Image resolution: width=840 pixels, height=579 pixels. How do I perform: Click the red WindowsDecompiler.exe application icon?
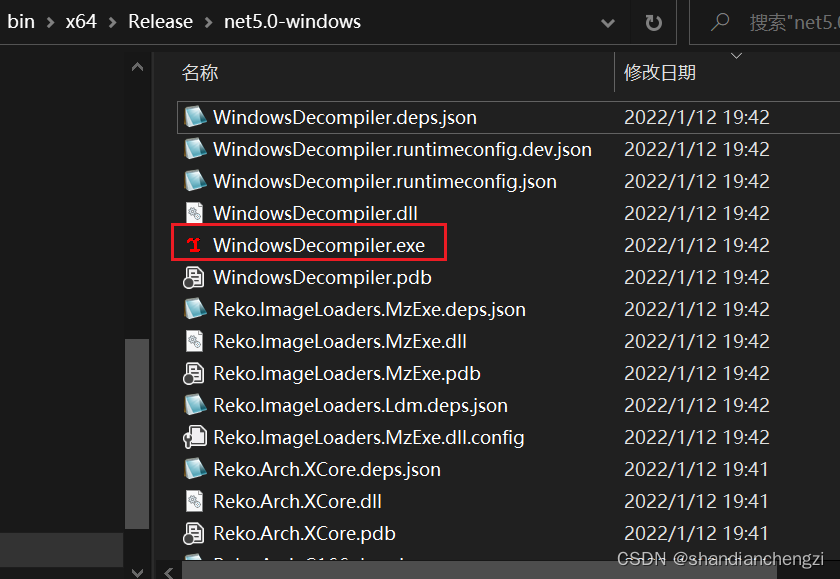point(194,245)
